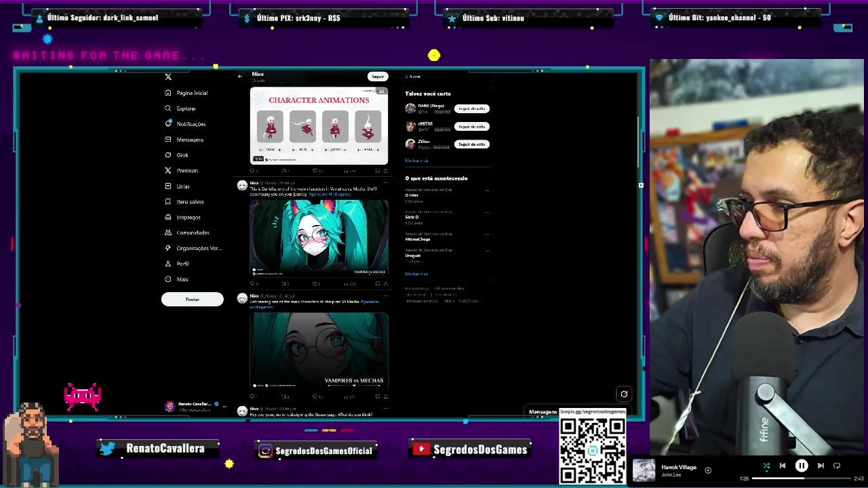
Task: Open the Empregos briefcase icon
Action: [168, 218]
